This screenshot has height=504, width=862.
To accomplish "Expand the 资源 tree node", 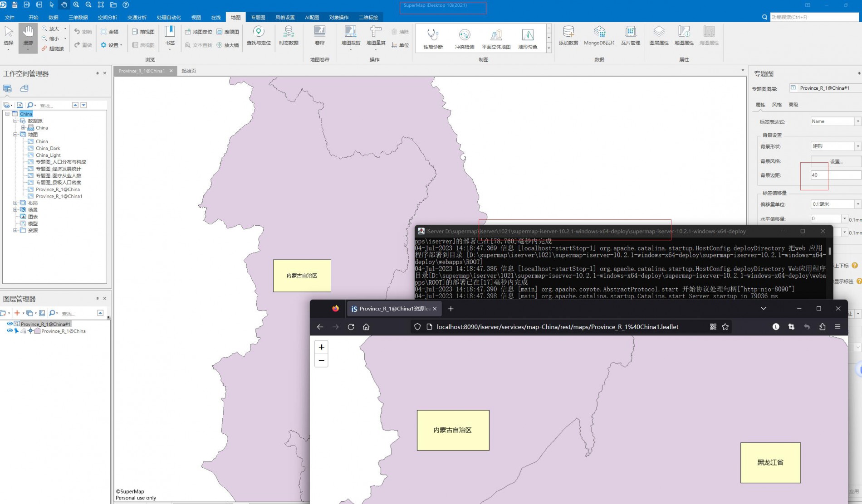I will tap(15, 230).
